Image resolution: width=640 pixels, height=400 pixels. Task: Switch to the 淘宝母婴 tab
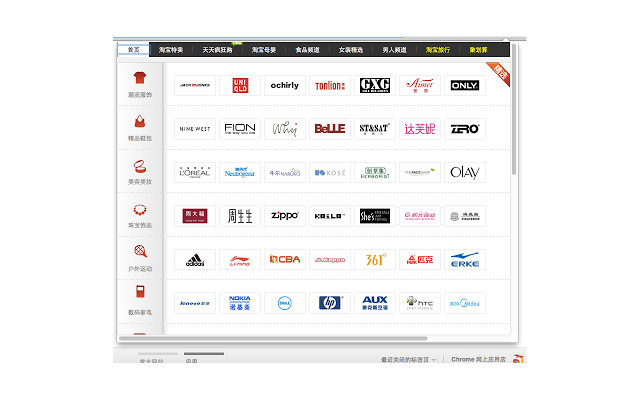[264, 50]
